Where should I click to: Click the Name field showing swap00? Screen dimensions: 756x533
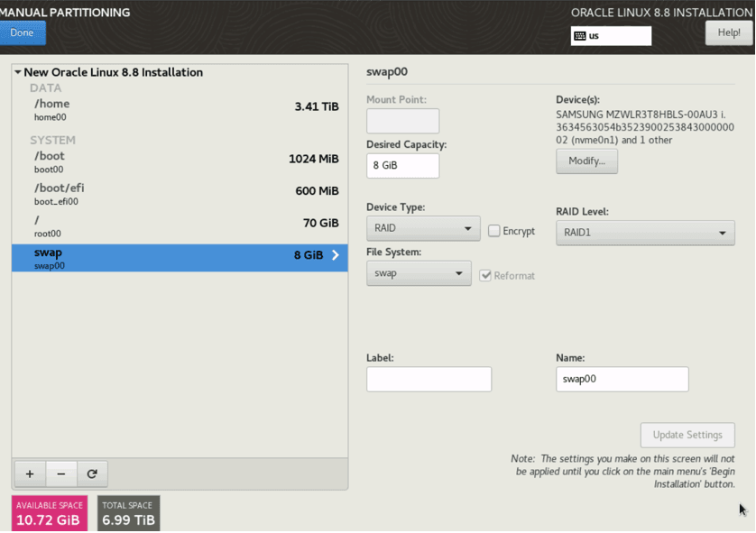[622, 379]
